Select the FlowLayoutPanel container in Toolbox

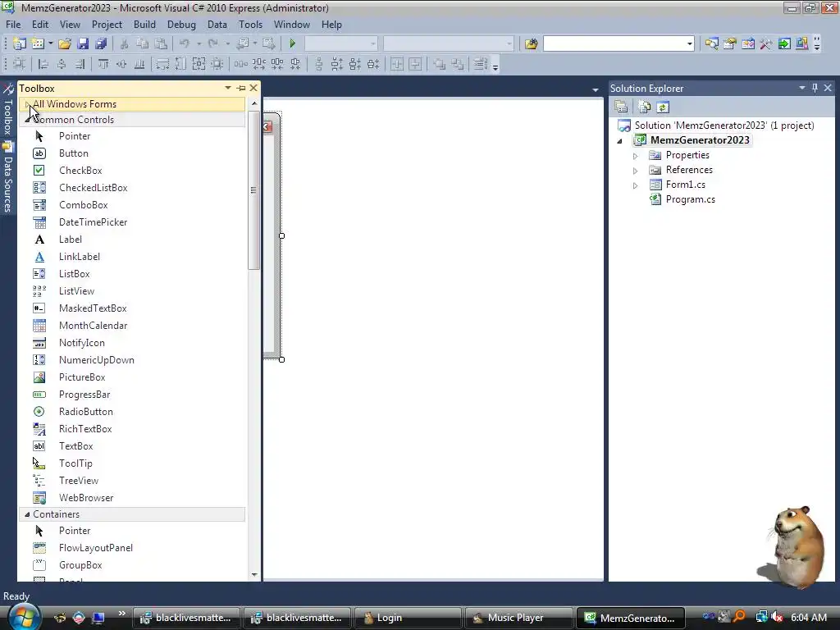click(x=132, y=548)
